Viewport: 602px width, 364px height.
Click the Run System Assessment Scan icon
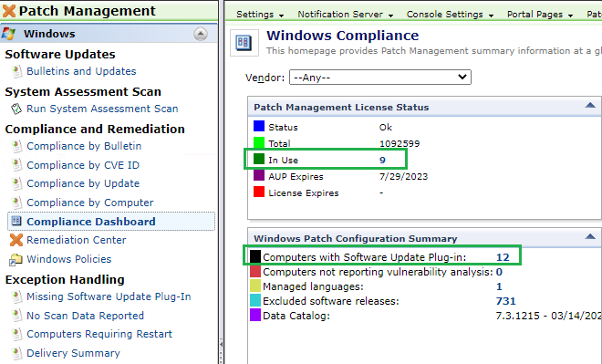click(x=16, y=109)
